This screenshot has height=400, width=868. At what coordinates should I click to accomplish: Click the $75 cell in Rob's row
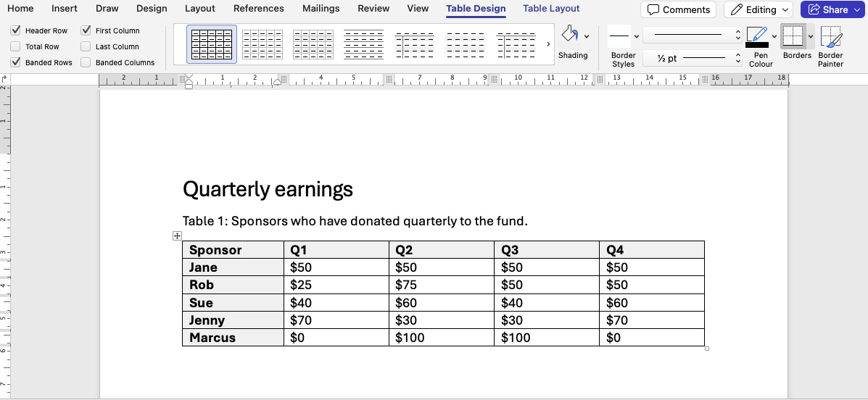(442, 285)
